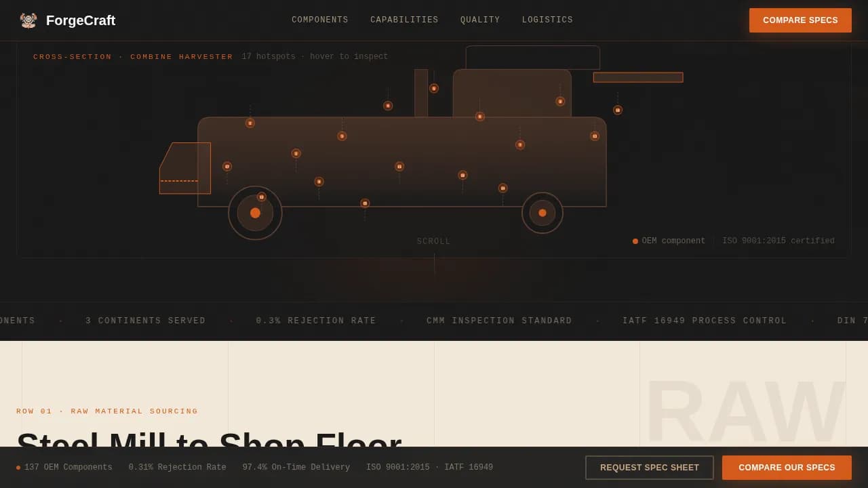Inspect the hotspot on the exhaust stack
The image size is (868, 488).
434,88
